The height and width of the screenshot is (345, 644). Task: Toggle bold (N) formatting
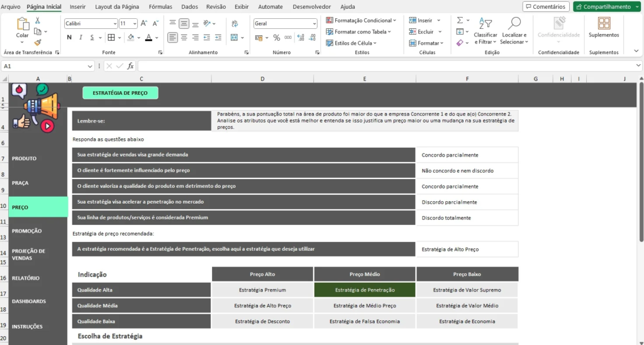(x=69, y=38)
